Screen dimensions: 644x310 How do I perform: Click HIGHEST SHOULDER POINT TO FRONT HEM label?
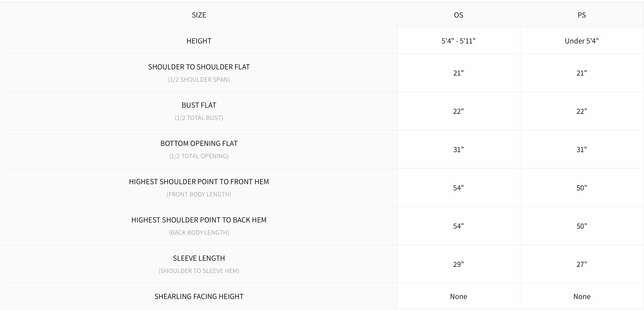199,182
